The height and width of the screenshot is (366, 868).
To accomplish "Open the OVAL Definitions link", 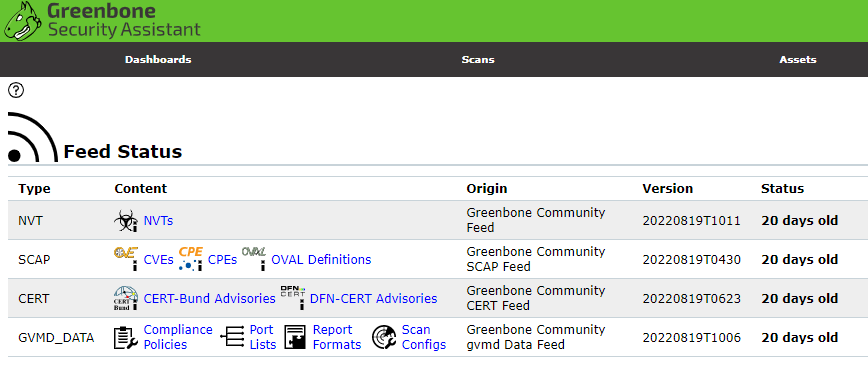I will click(321, 260).
